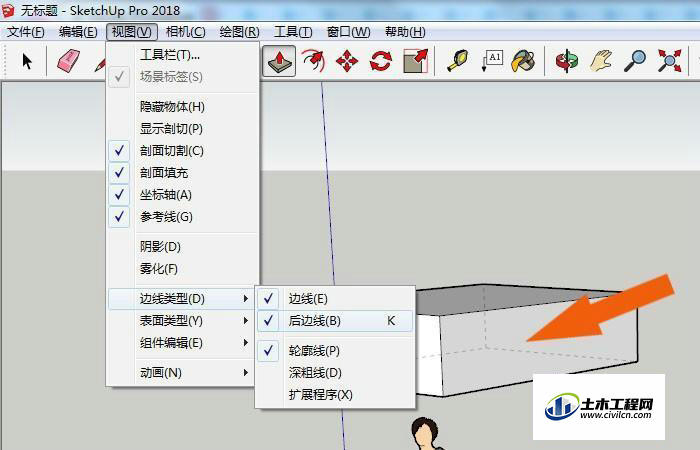The width and height of the screenshot is (700, 450).
Task: Select the Orbit tool
Action: (567, 61)
